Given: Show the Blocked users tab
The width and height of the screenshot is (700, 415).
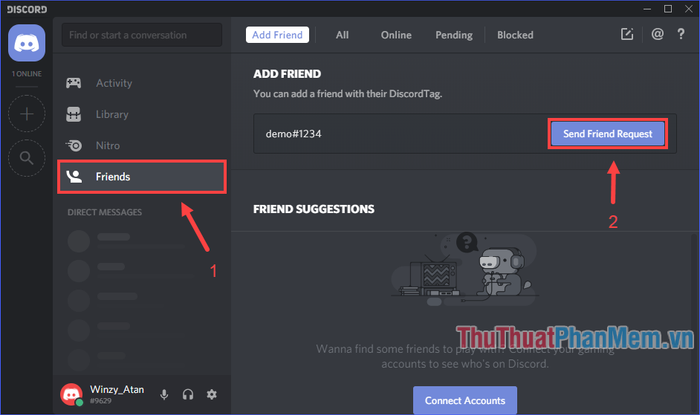Looking at the screenshot, I should click(x=515, y=35).
